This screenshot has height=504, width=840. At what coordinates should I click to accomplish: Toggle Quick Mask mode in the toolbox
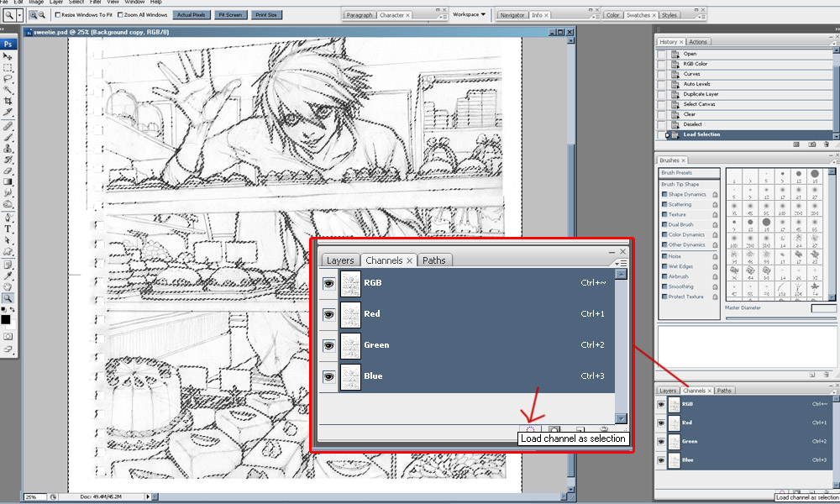[8, 337]
